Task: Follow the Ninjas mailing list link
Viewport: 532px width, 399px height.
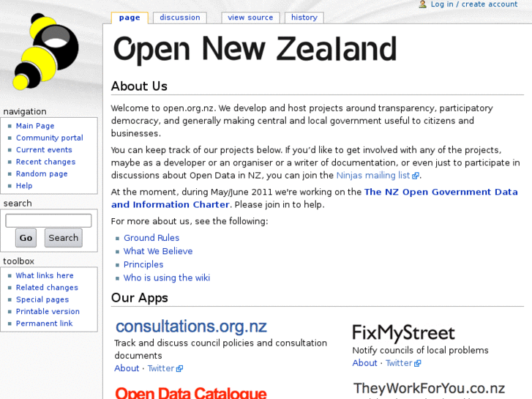Action: (373, 176)
